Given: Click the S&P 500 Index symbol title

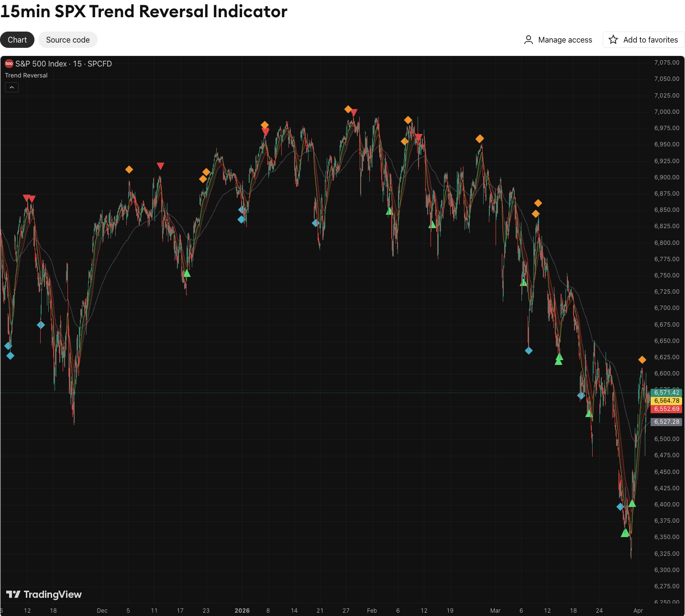Looking at the screenshot, I should click(41, 64).
